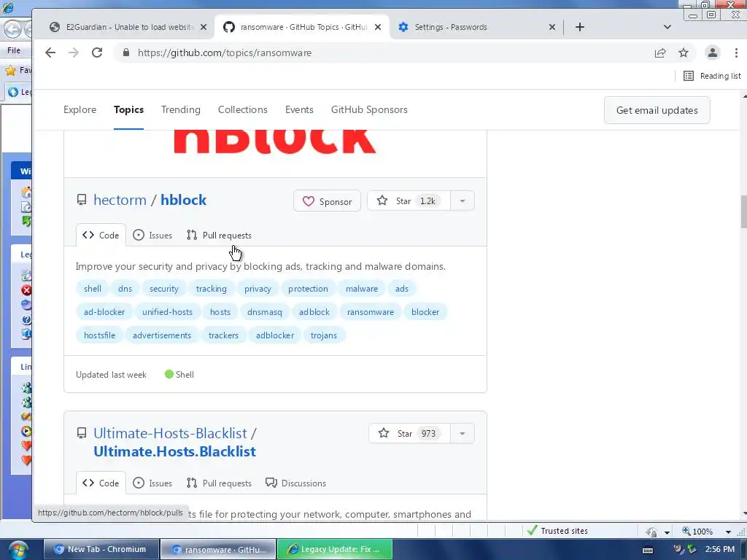The image size is (747, 560).
Task: Close the E2Guardian tab
Action: 204,27
